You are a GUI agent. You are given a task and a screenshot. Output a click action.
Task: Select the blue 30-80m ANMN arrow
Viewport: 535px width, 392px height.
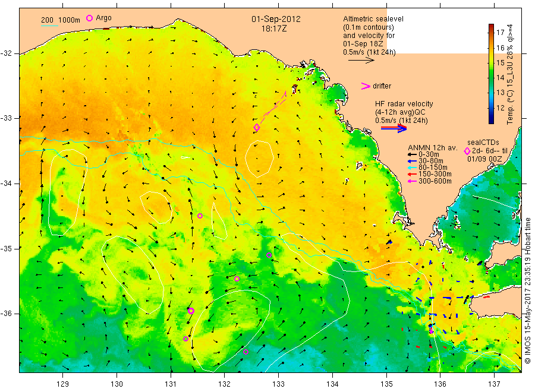[412, 161]
